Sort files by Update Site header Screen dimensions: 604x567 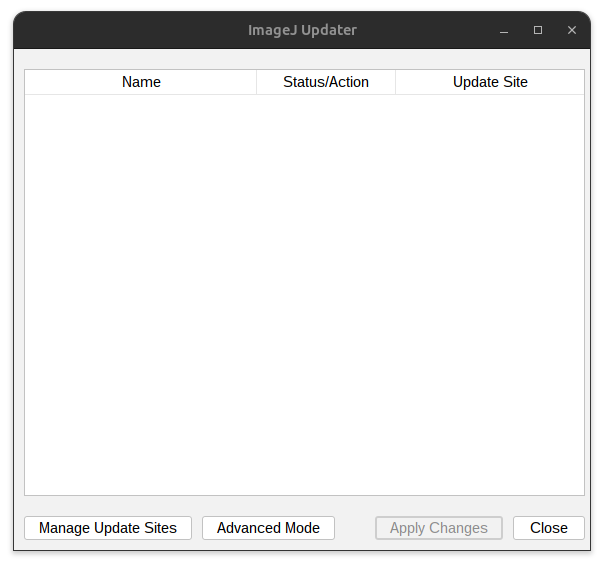490,82
